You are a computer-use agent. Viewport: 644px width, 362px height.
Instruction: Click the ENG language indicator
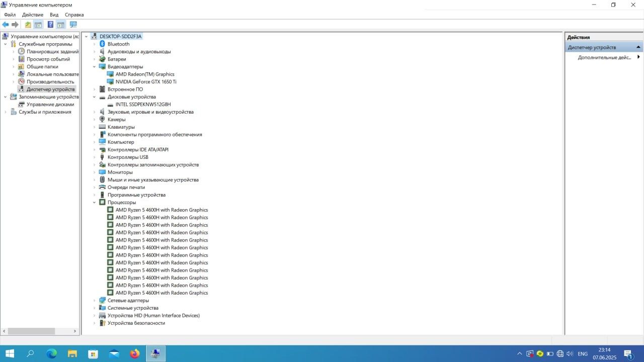pos(583,354)
